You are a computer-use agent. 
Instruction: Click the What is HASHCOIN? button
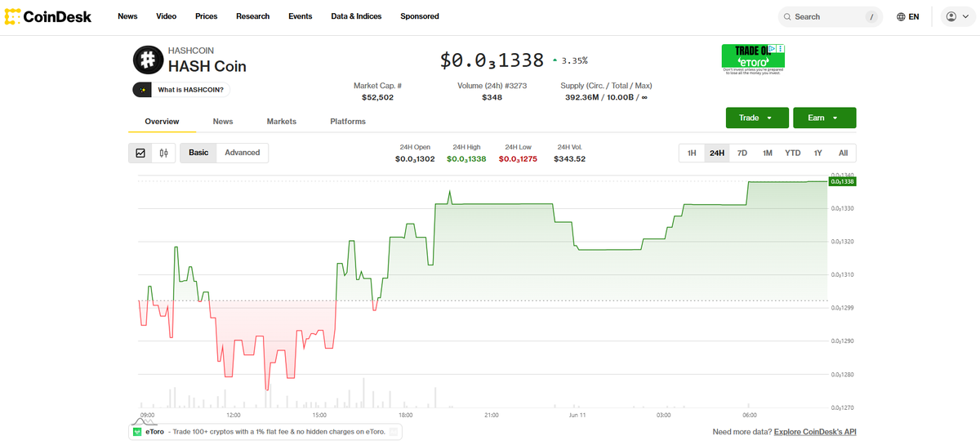point(181,90)
